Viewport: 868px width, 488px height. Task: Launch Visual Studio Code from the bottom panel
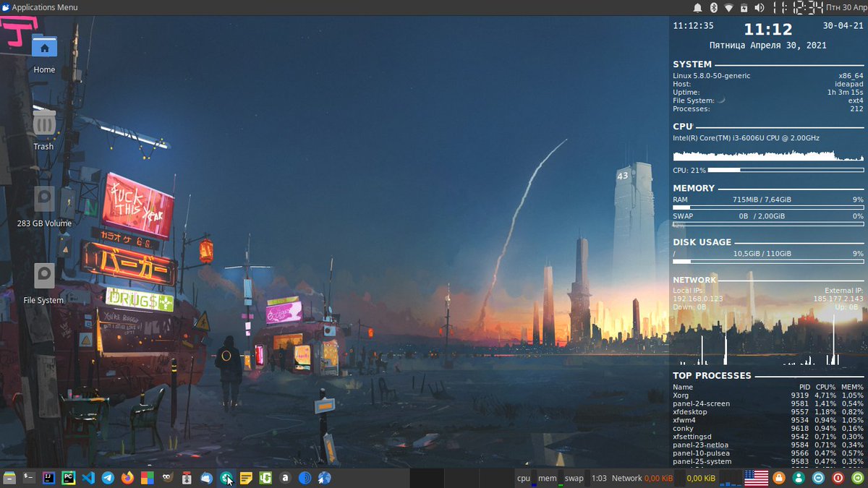click(88, 478)
